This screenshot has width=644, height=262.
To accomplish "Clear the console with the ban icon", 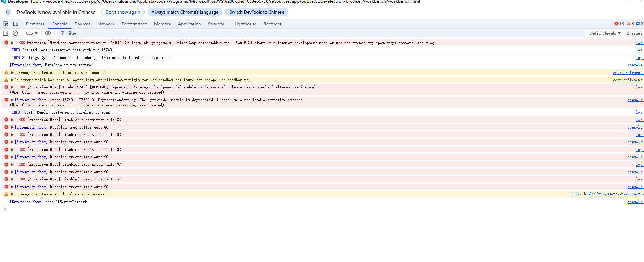I will 15,33.
